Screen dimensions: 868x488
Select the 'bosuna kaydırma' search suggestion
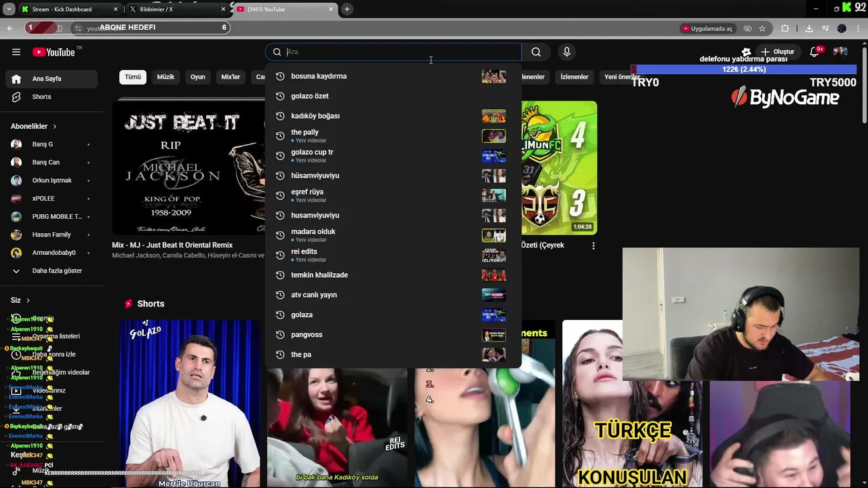pos(393,76)
